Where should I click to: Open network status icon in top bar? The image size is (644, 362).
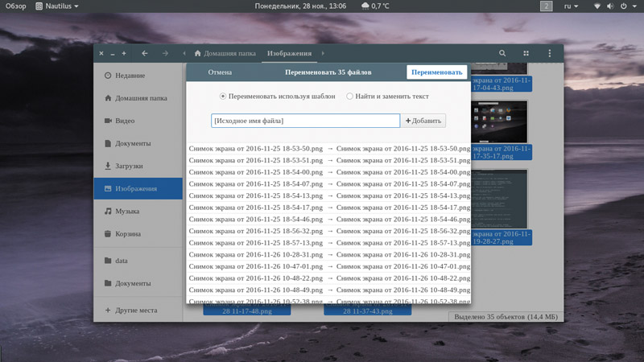click(x=597, y=6)
